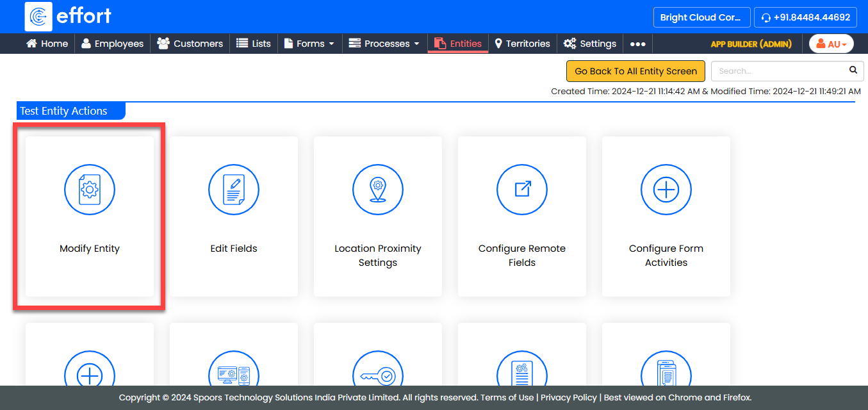The image size is (868, 410).
Task: Click Configure Form Activities plus icon
Action: (666, 190)
